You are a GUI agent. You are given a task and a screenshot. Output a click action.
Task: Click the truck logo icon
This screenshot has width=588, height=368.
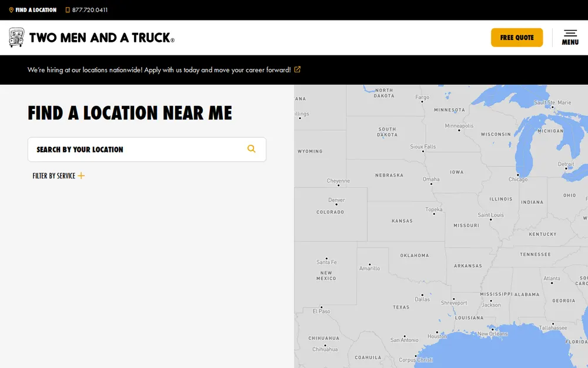[16, 38]
